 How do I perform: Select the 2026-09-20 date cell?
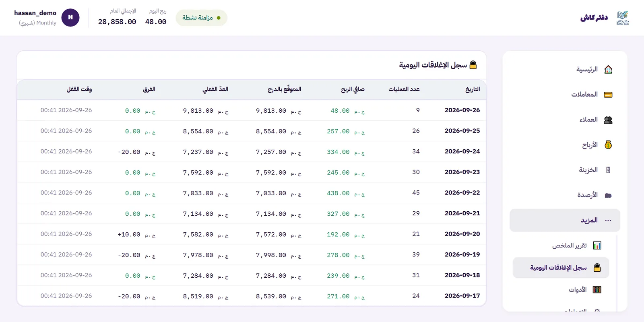[x=462, y=234]
